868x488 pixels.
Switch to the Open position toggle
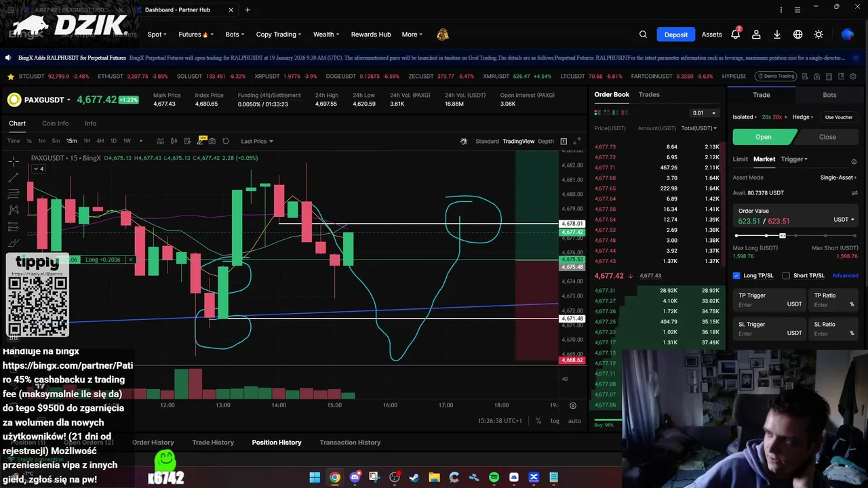pos(764,137)
